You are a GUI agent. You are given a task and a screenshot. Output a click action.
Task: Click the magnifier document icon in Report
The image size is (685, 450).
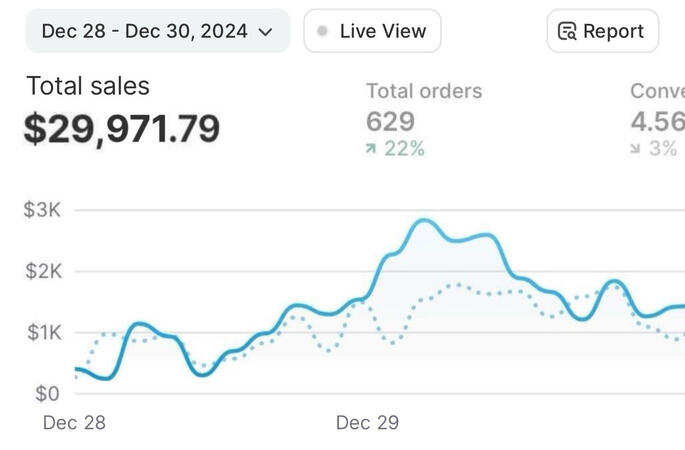567,31
